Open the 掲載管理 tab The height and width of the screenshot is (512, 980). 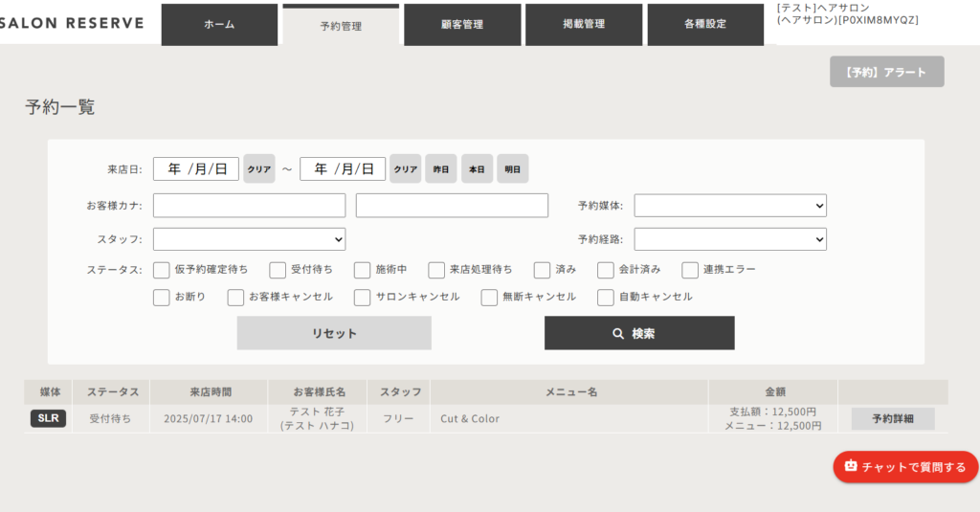tap(584, 25)
